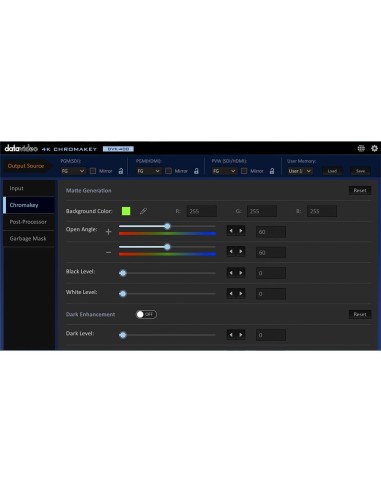This screenshot has width=381, height=492.
Task: Decrease Open Angle minus value arrow
Action: tap(231, 251)
